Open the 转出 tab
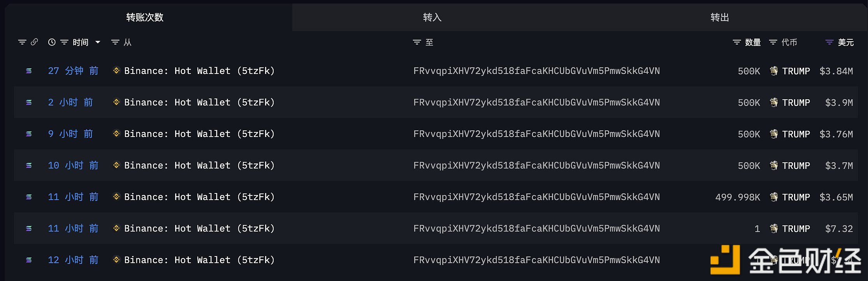The width and height of the screenshot is (868, 281). (719, 18)
